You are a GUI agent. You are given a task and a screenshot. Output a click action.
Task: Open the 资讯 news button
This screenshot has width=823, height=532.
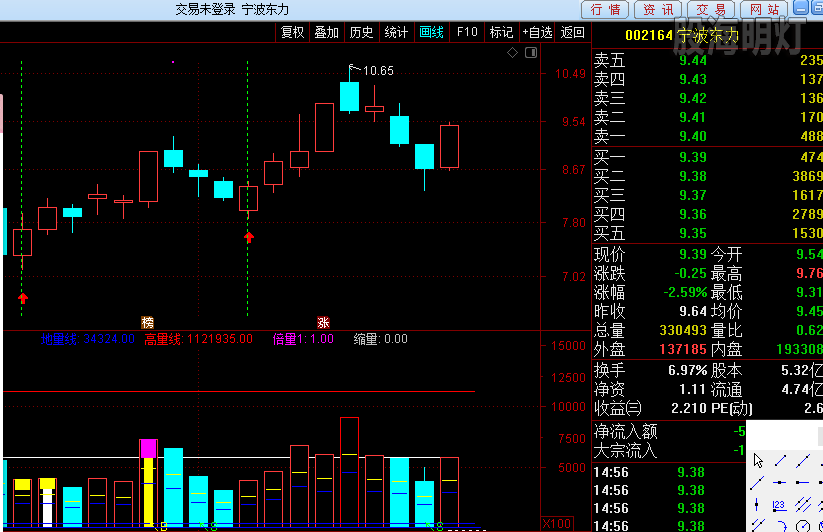[658, 9]
